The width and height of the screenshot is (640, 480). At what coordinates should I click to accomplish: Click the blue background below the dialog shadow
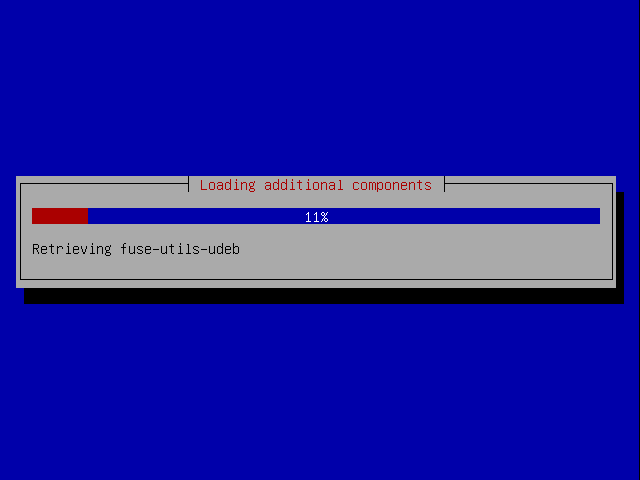coord(320,392)
